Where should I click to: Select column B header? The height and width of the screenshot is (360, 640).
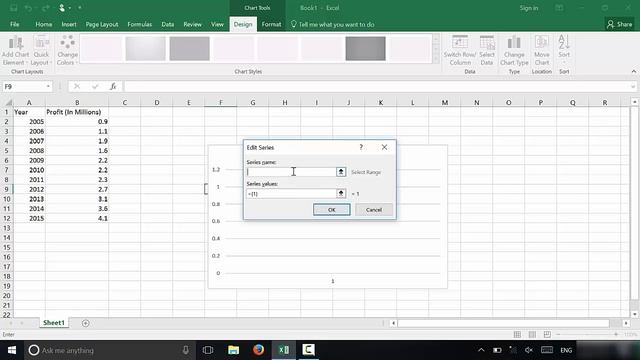point(77,102)
